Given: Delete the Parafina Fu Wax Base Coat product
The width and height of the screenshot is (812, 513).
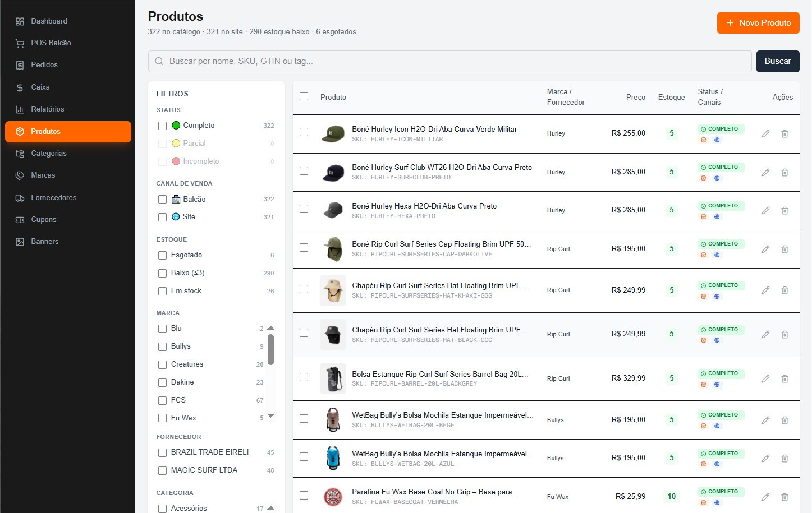Looking at the screenshot, I should [x=785, y=497].
